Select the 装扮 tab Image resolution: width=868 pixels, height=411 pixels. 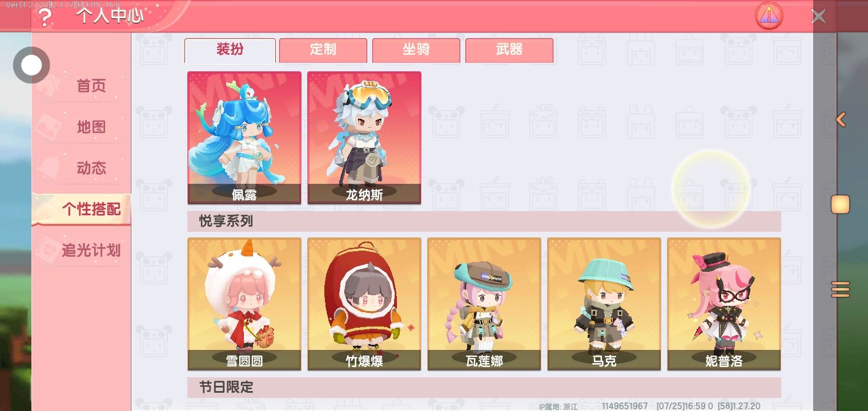point(230,51)
